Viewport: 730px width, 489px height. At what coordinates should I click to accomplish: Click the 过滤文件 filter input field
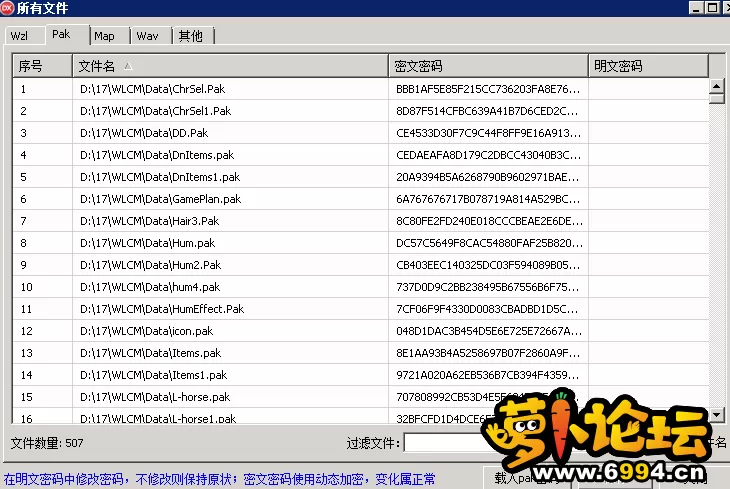[x=445, y=442]
